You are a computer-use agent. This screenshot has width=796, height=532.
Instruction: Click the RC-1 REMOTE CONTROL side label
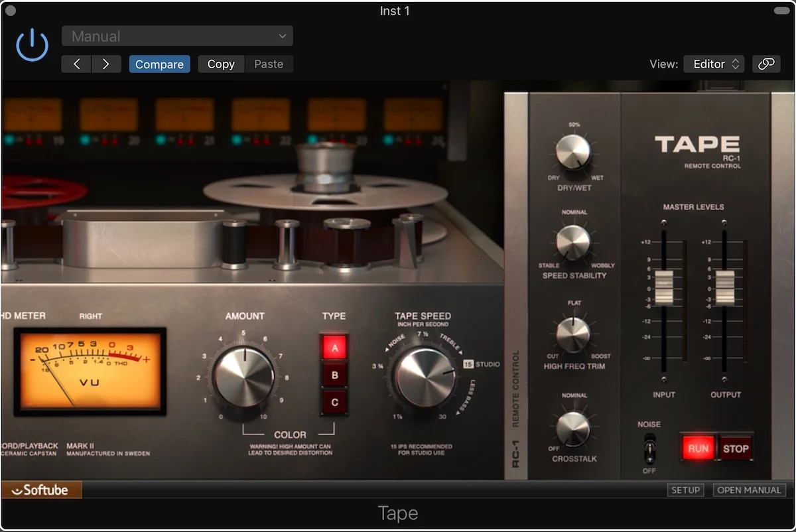click(x=516, y=410)
